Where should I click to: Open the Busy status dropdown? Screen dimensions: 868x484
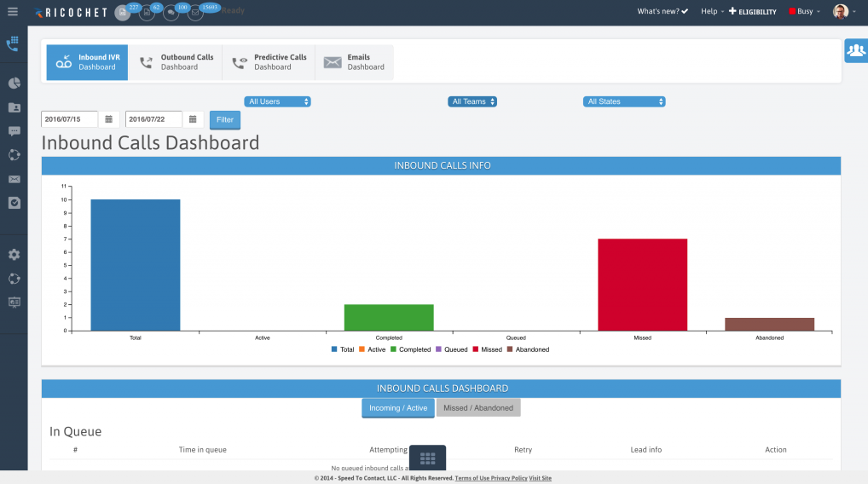[804, 11]
